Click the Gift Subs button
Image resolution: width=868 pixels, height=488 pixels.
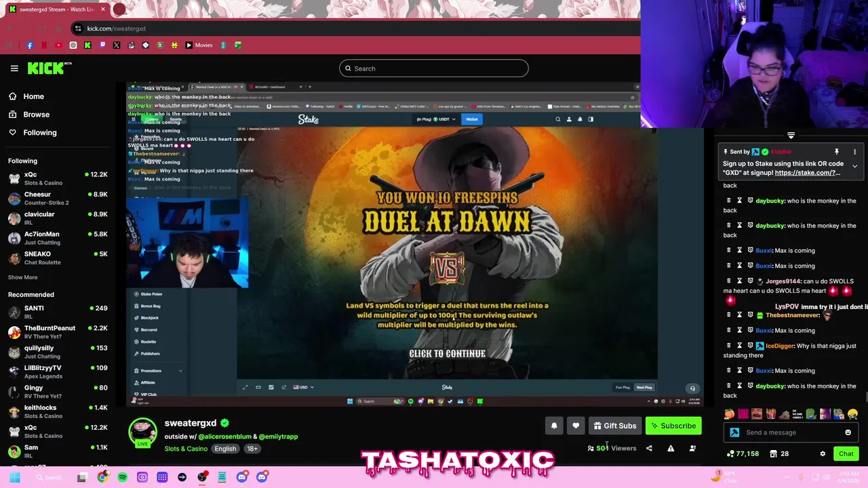[x=615, y=426]
